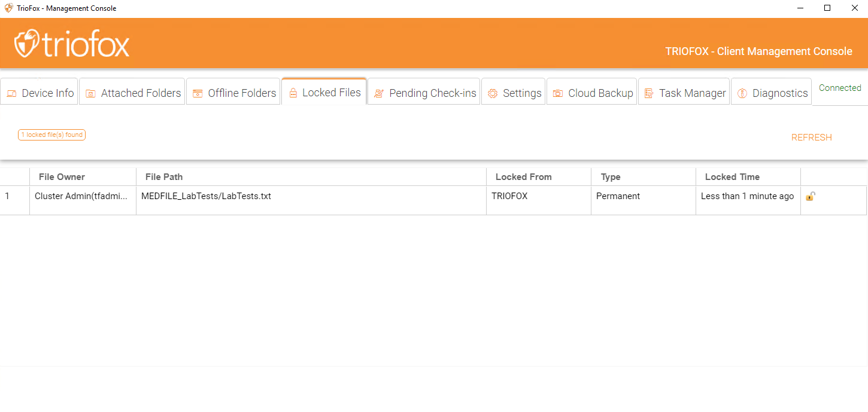This screenshot has height=412, width=868.
Task: Switch to the Settings tab
Action: coord(514,93)
